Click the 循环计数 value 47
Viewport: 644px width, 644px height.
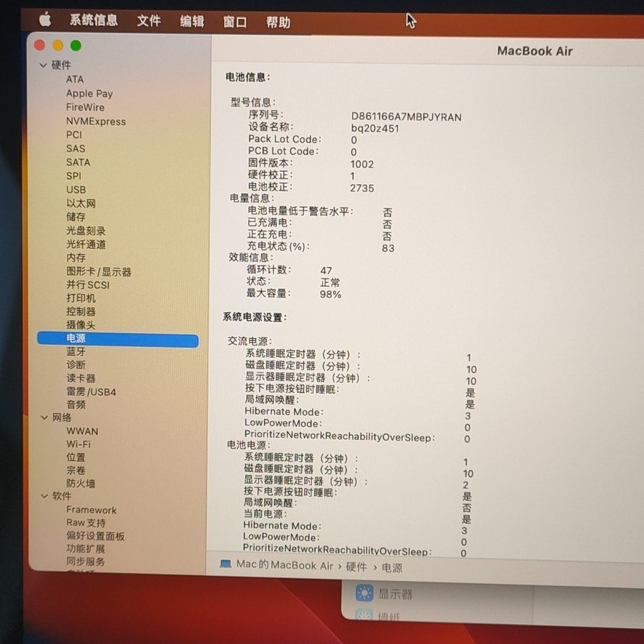pyautogui.click(x=326, y=270)
